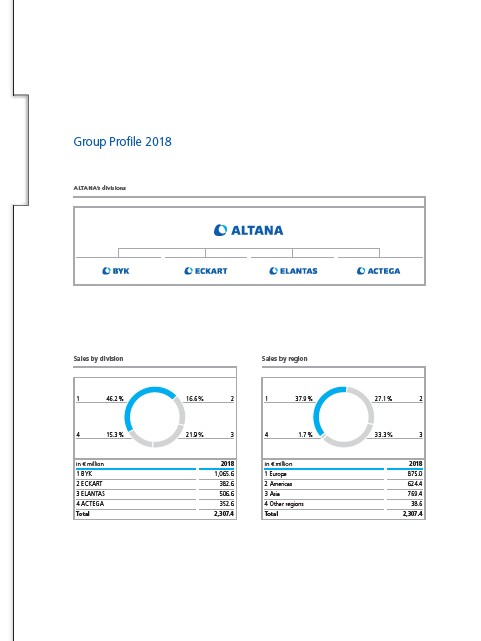481x641 pixels.
Task: Click the Other regions value 38.6
Action: [417, 504]
